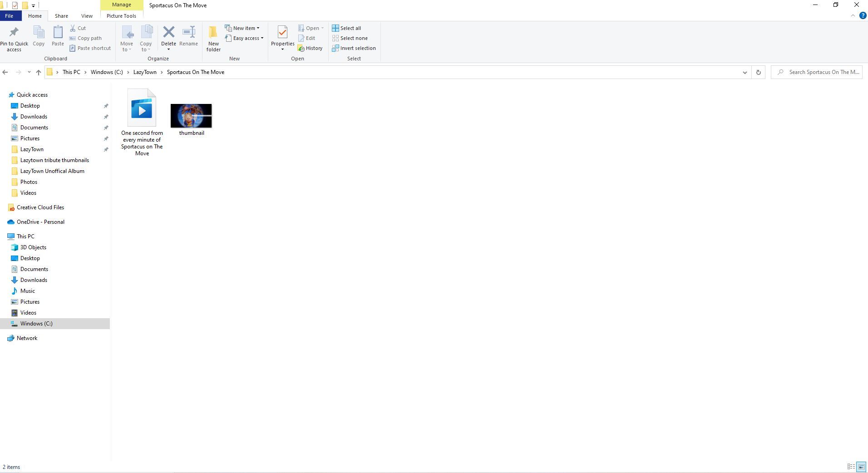The image size is (868, 473).
Task: Navigate to LazyTown in breadcrumb path
Action: pos(145,72)
